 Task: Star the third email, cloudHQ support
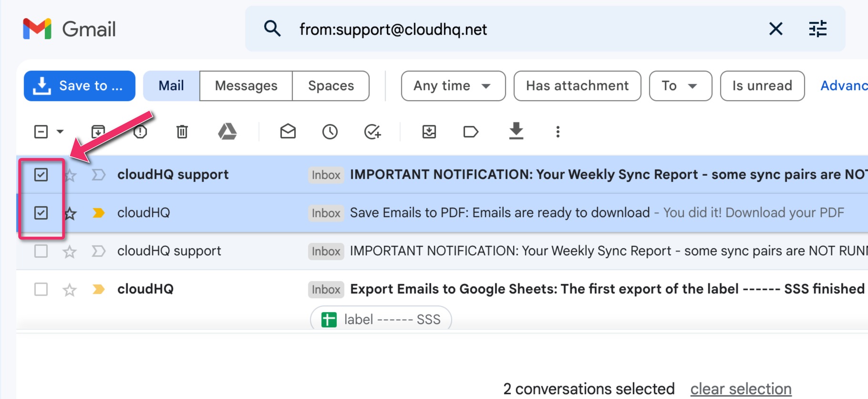[70, 252]
